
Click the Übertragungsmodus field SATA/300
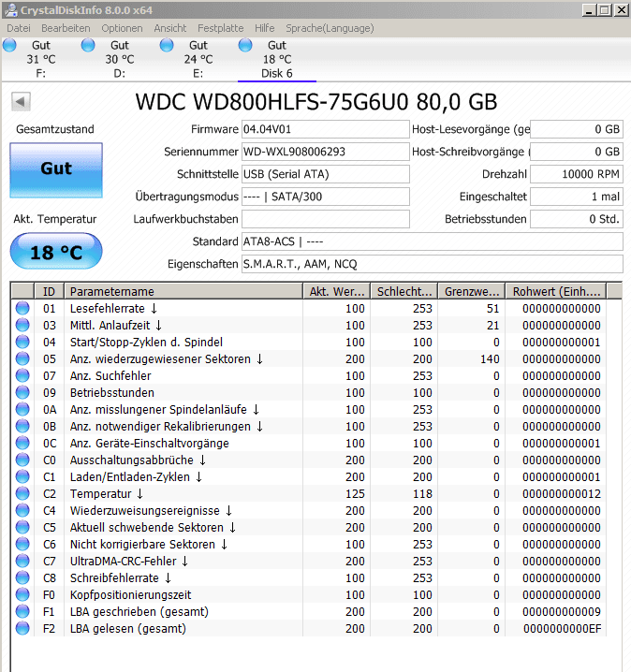[326, 197]
